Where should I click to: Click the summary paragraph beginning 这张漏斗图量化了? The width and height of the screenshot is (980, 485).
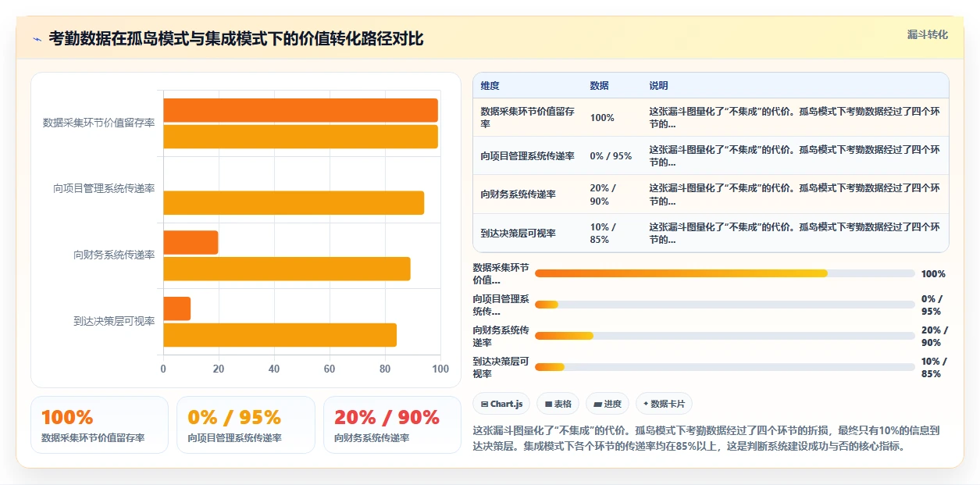707,438
